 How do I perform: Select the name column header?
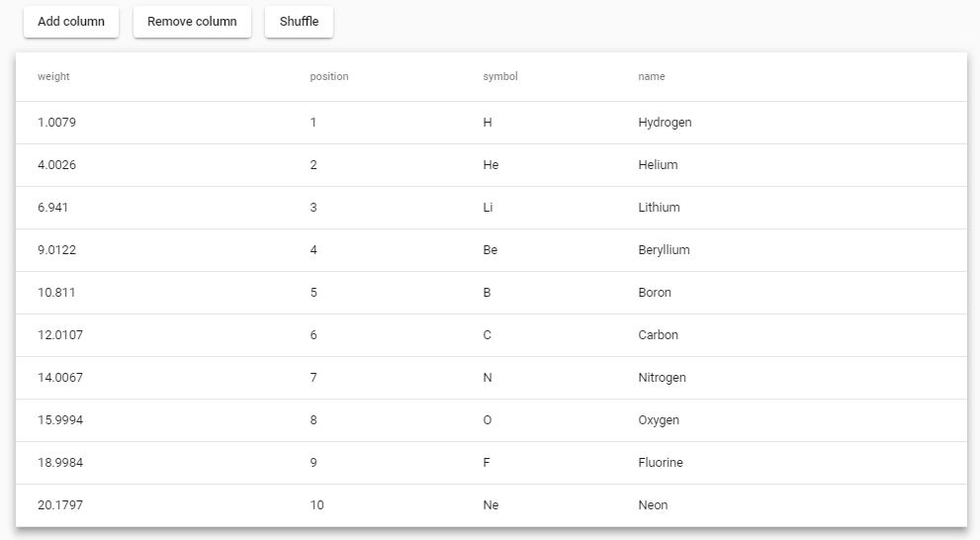coord(652,76)
